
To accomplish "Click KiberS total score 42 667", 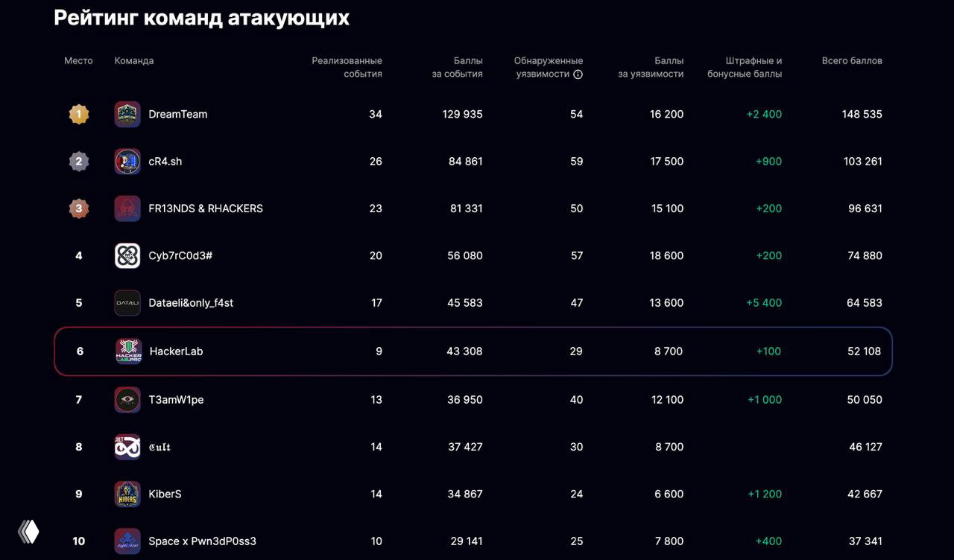I will tap(865, 494).
